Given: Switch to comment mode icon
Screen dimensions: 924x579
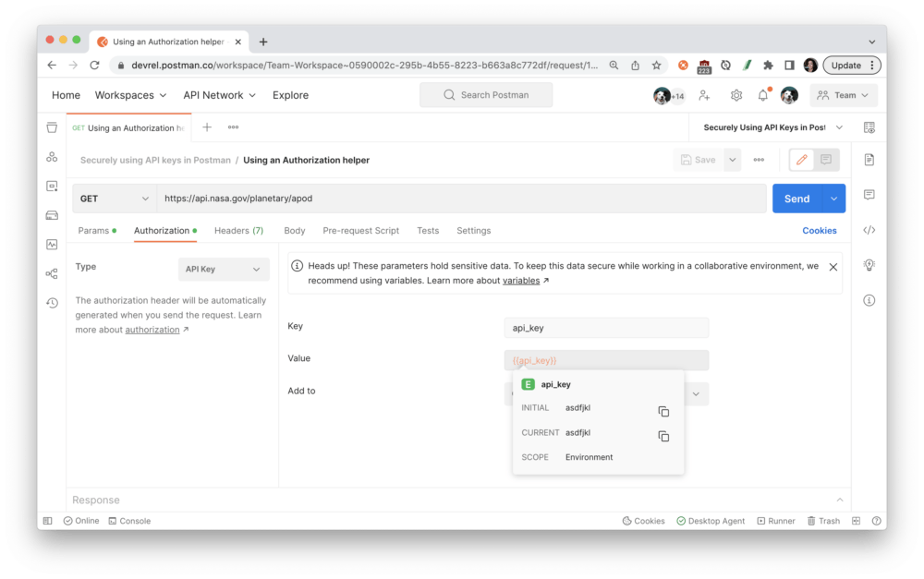Looking at the screenshot, I should pos(826,160).
